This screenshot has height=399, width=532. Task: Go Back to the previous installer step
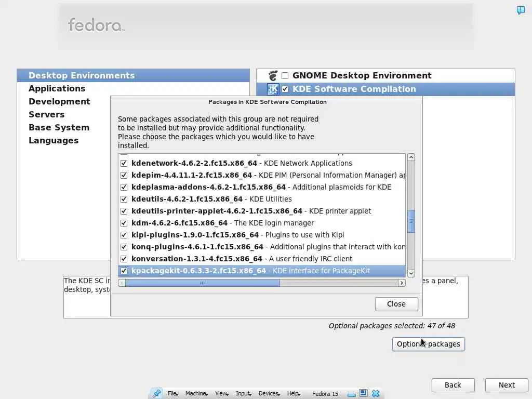tap(453, 385)
